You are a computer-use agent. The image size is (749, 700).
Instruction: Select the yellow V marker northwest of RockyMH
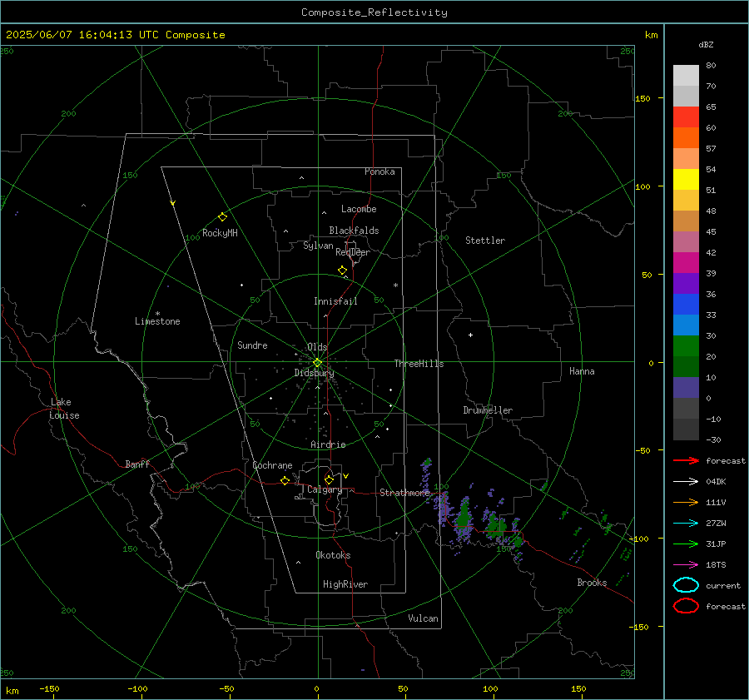(x=173, y=203)
